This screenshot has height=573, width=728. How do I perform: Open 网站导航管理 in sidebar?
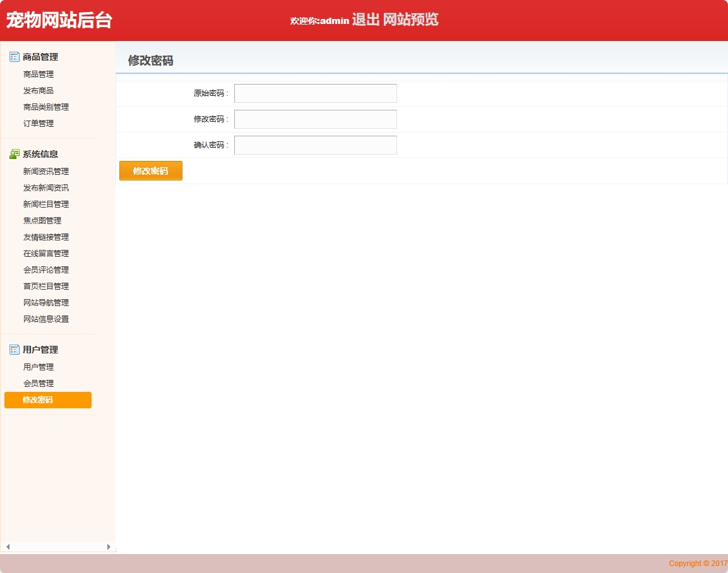(46, 302)
